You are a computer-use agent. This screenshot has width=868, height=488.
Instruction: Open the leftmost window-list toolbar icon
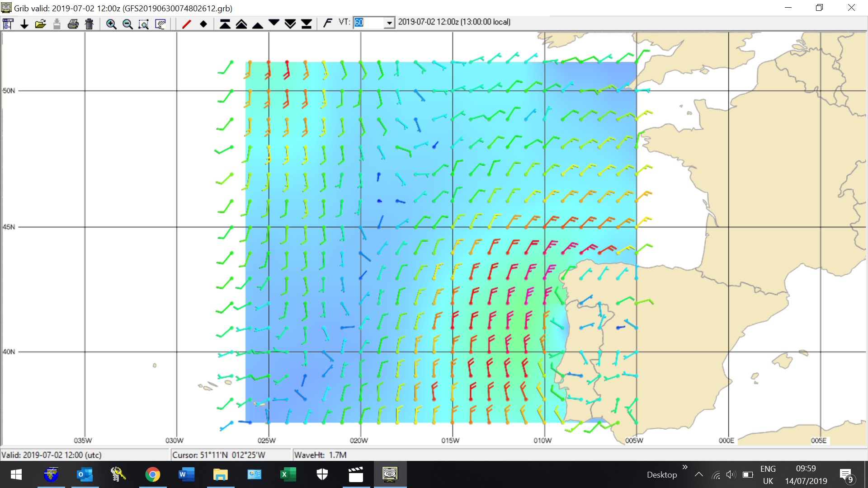[x=8, y=24]
